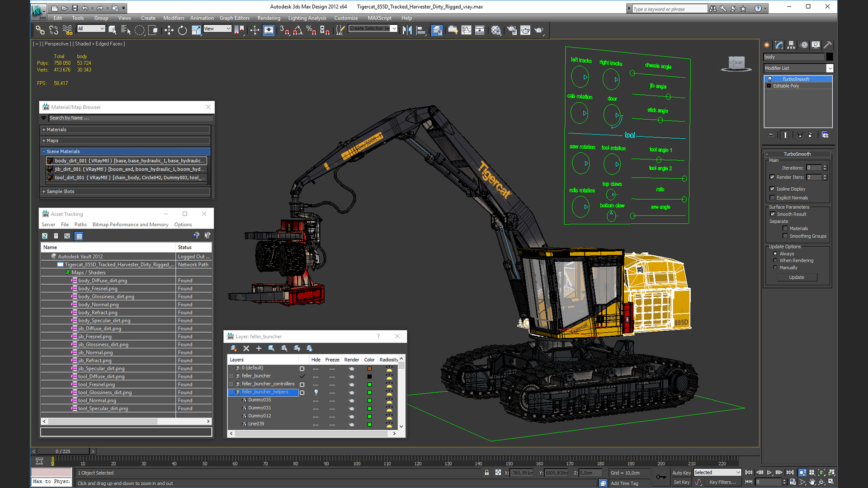Open the Hierarchy command panel tab

pos(791,45)
